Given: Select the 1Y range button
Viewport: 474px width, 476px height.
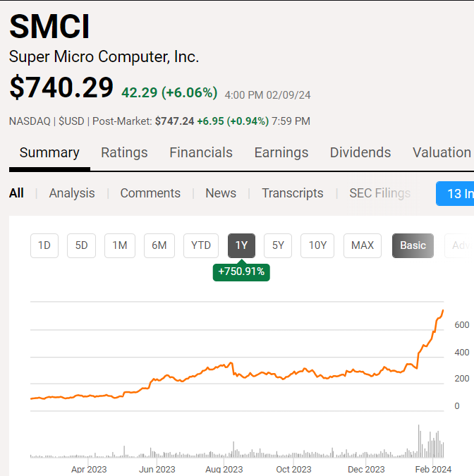Looking at the screenshot, I should [241, 245].
